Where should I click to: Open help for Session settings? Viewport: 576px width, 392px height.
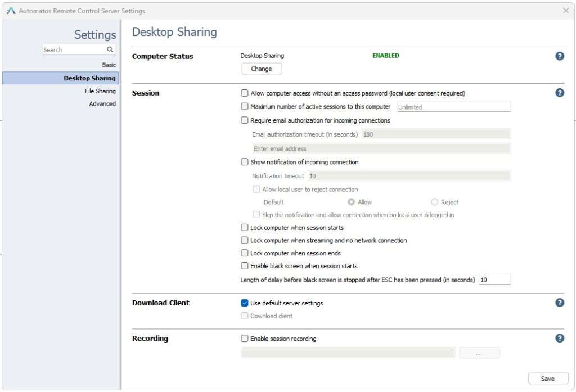pyautogui.click(x=560, y=92)
